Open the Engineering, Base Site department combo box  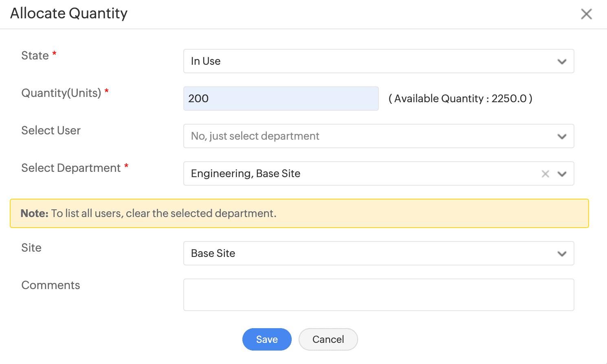pyautogui.click(x=358, y=173)
